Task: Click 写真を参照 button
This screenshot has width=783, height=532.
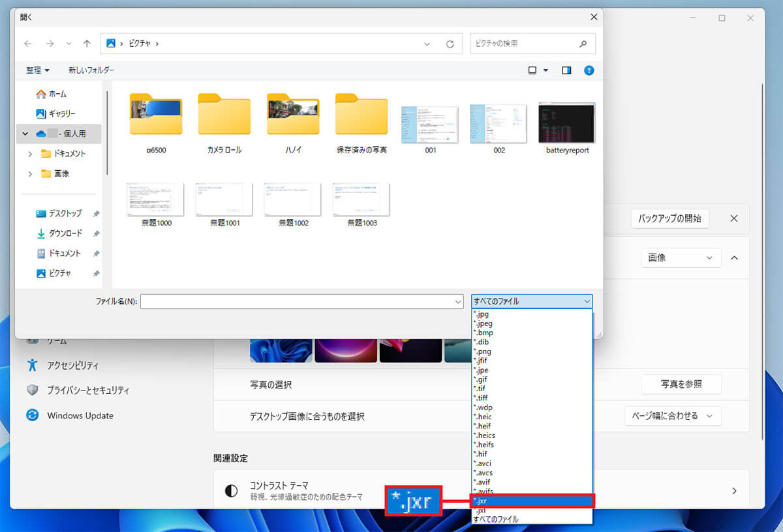Action: [681, 385]
